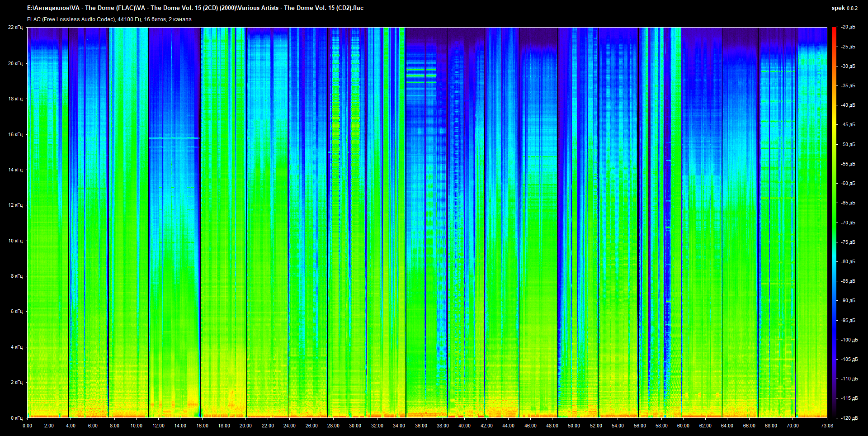
Task: Select the 36:00 time axis label
Action: tap(421, 426)
